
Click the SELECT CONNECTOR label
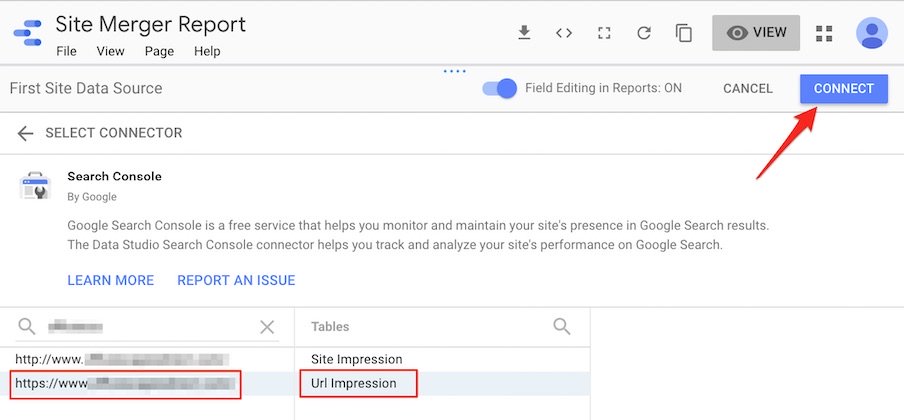(114, 133)
